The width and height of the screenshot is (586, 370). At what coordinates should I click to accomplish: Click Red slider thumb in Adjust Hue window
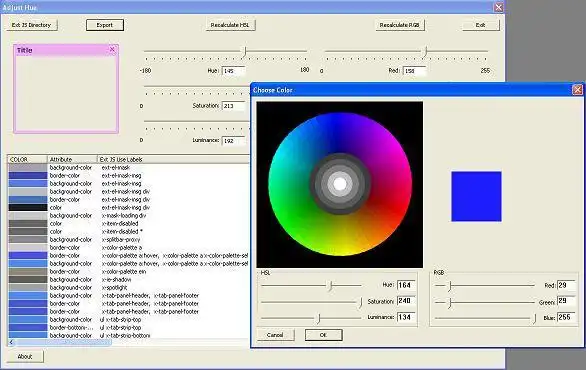click(425, 52)
